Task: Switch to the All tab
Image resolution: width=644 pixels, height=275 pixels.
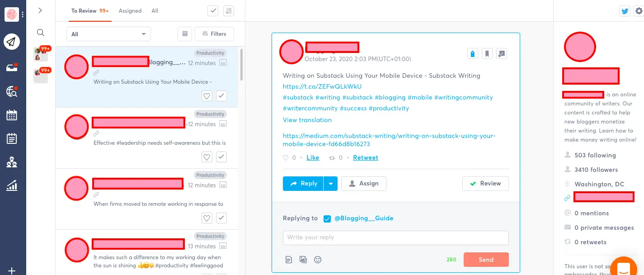Action: [155, 11]
